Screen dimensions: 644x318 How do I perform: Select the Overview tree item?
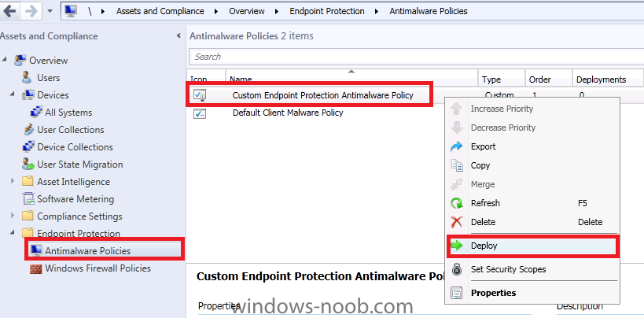point(49,61)
